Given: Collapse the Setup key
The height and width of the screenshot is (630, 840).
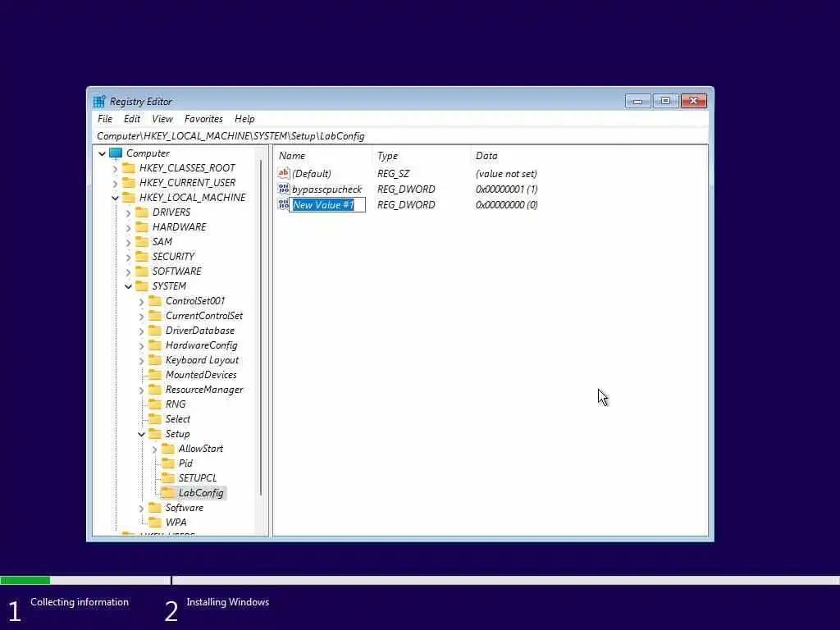Looking at the screenshot, I should coord(141,435).
